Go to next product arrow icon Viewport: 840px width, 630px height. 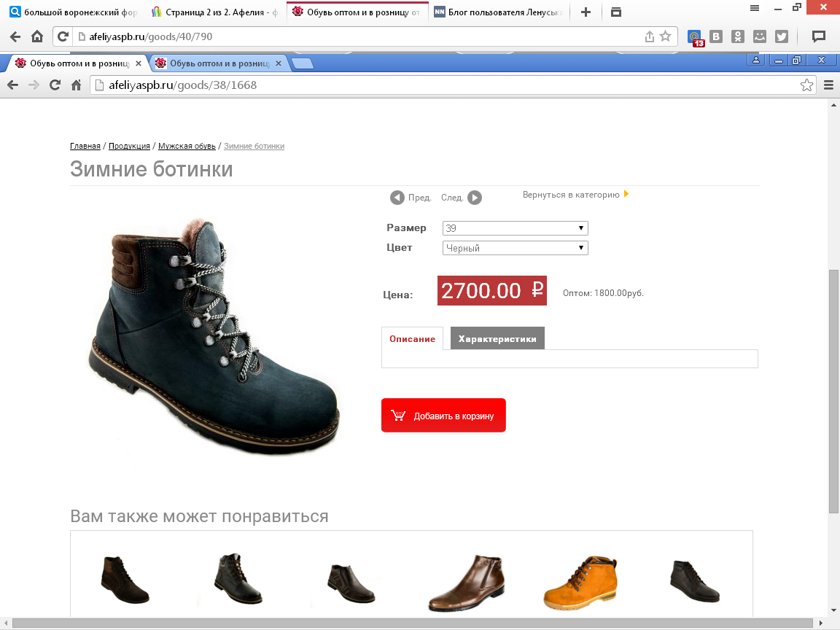(x=475, y=198)
